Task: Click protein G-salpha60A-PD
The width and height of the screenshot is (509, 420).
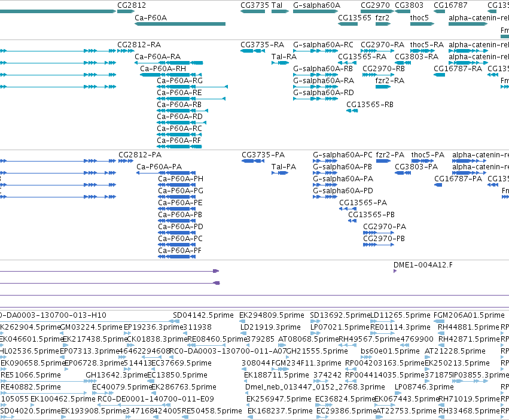Action: (325, 197)
